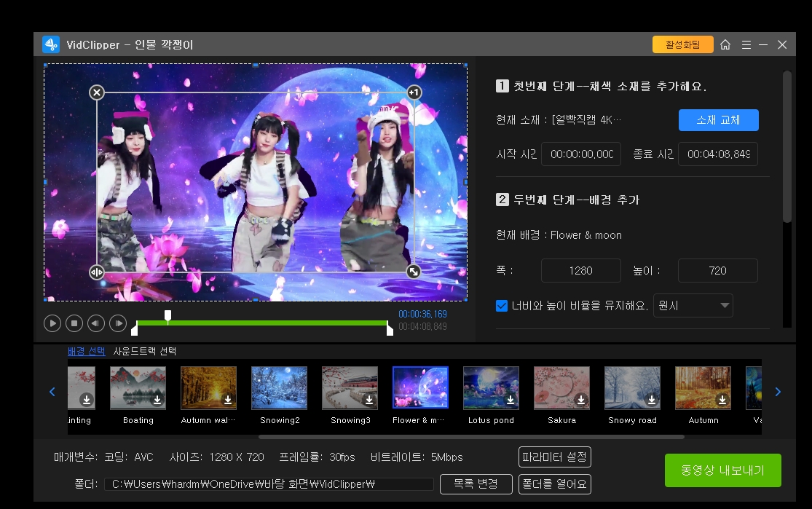The image size is (812, 509).
Task: Show previous backgrounds with left arrow
Action: pyautogui.click(x=52, y=392)
